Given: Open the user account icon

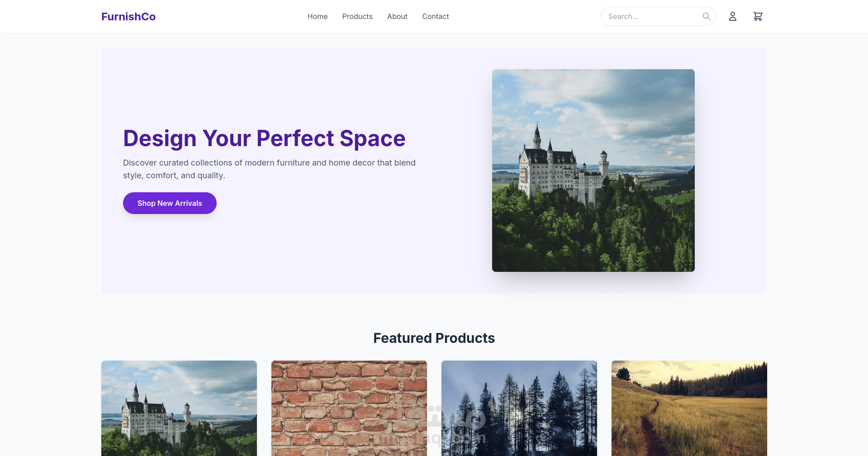Looking at the screenshot, I should 733,16.
